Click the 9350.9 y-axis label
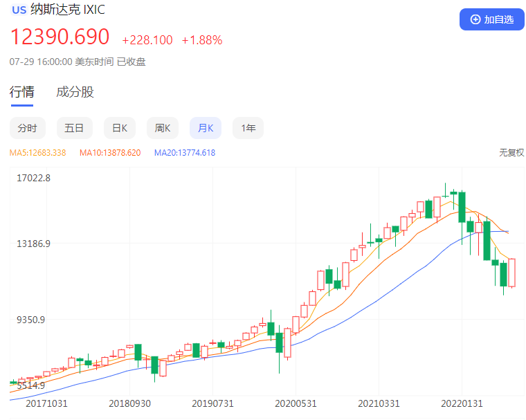 (31, 320)
